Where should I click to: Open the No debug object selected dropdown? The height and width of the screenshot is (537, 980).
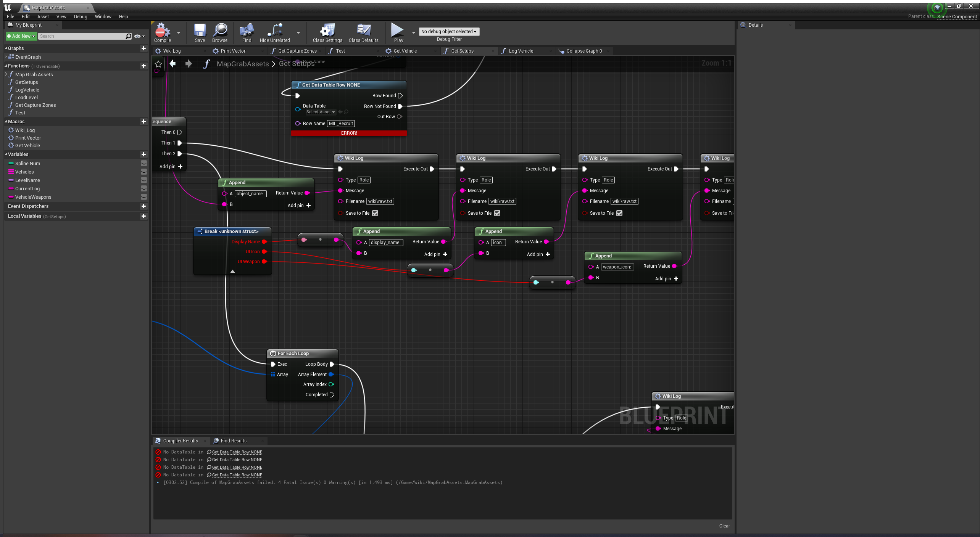449,31
